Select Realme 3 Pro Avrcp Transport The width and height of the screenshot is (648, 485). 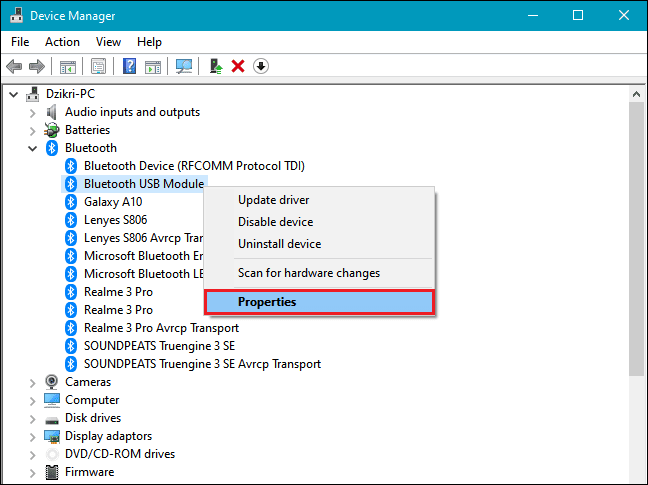(161, 328)
